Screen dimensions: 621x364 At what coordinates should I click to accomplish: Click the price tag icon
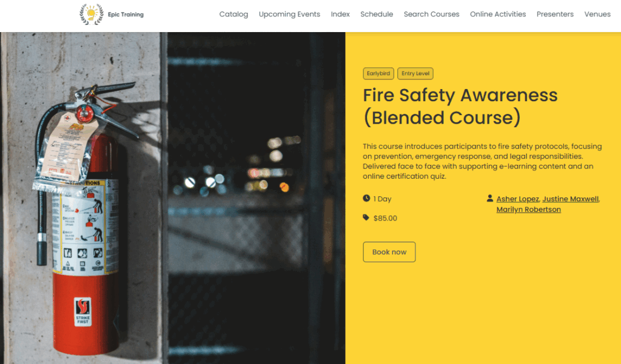point(366,217)
